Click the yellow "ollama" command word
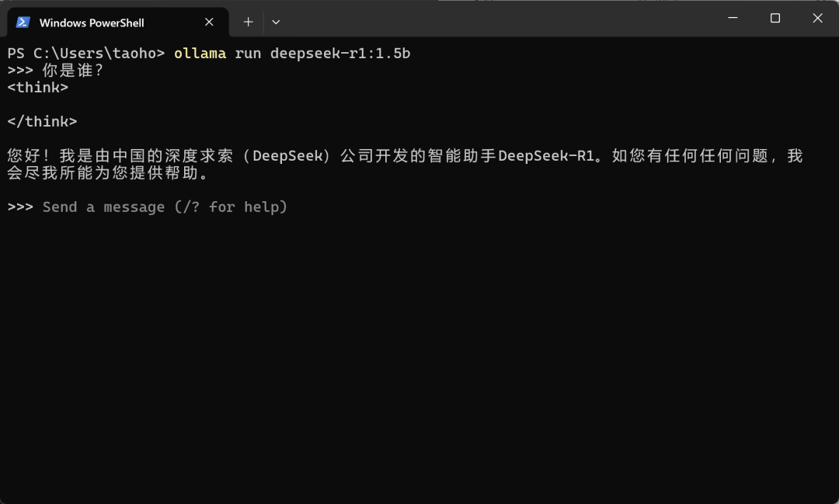The width and height of the screenshot is (839, 504). point(200,54)
